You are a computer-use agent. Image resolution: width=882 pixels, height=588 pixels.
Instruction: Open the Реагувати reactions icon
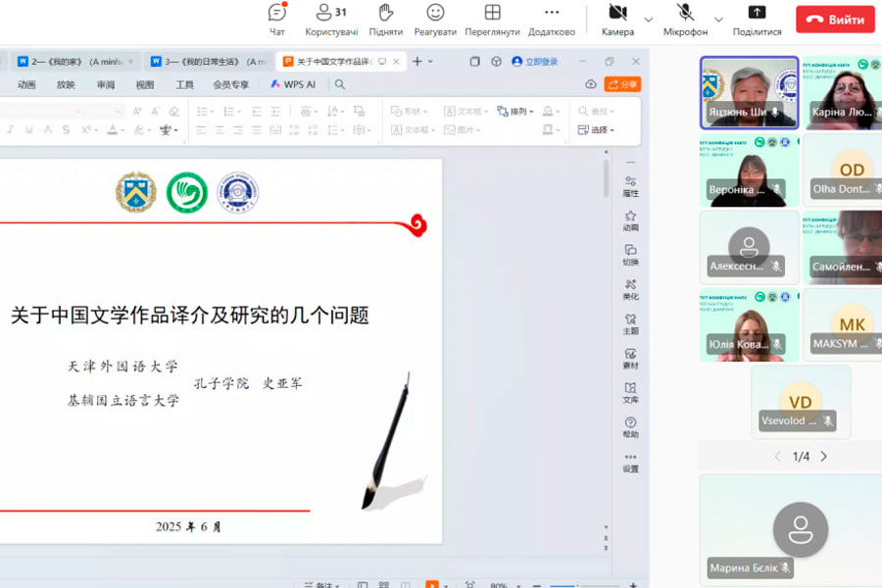[435, 18]
